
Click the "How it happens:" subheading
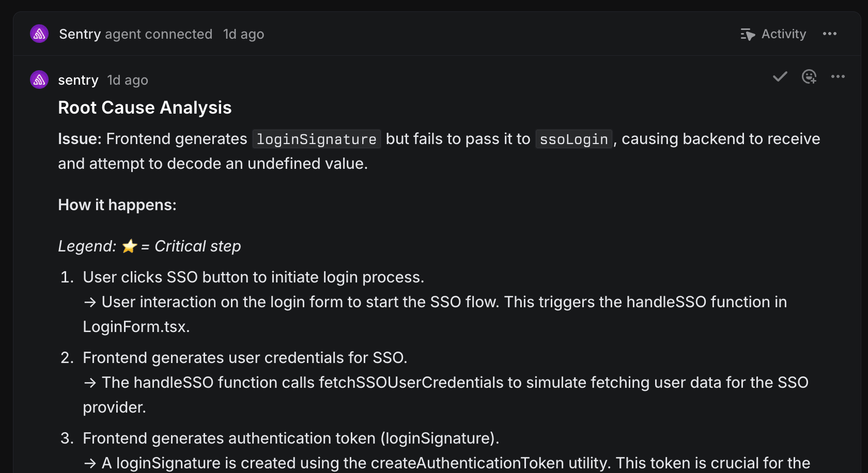[117, 205]
